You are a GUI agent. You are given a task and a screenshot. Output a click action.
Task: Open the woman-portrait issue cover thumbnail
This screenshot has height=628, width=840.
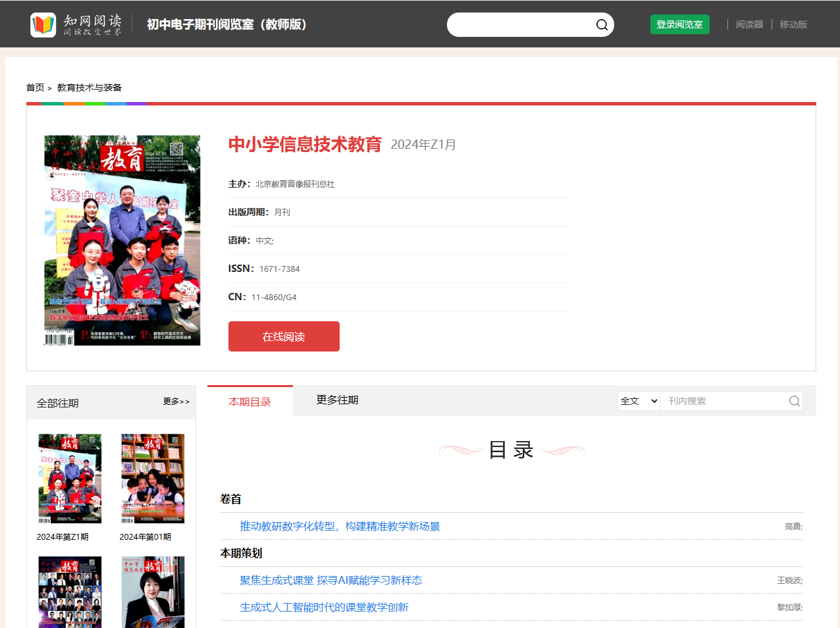pos(153,592)
